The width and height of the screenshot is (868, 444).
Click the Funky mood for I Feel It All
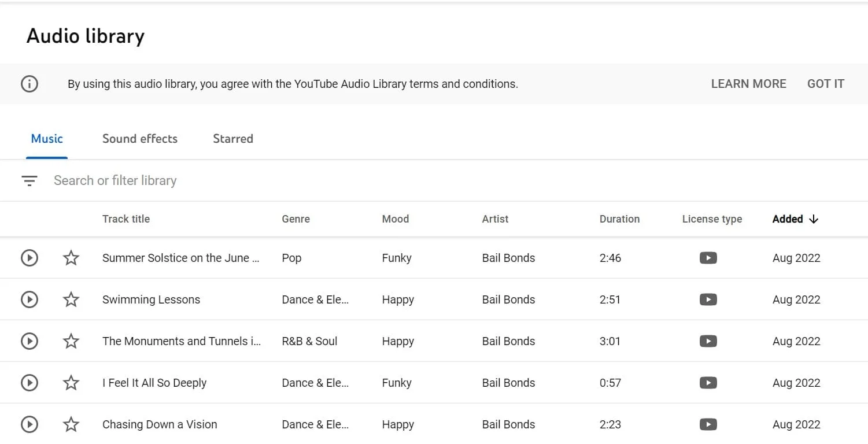click(x=397, y=383)
